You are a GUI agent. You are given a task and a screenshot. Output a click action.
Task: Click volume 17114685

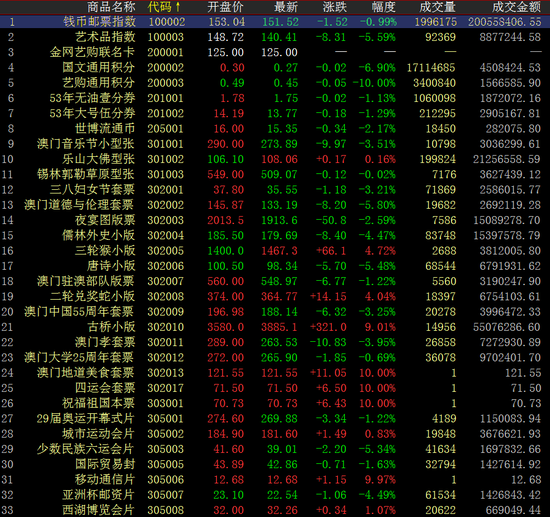[431, 68]
